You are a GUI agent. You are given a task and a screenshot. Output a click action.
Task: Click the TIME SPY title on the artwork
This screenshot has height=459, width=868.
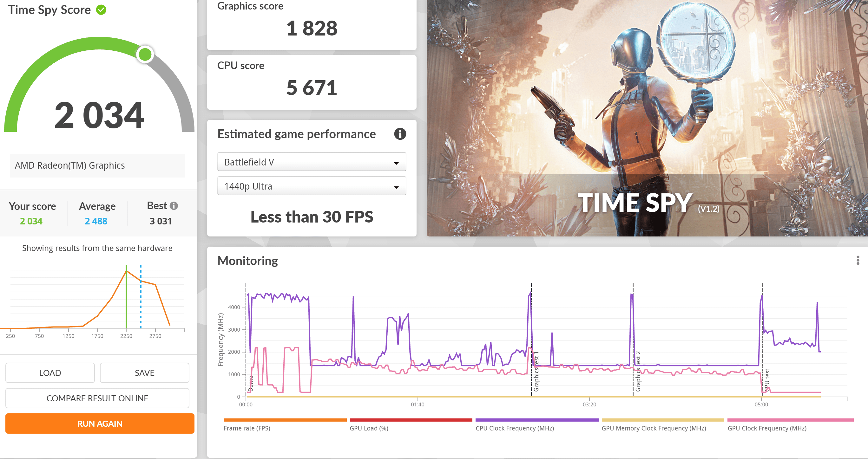635,202
